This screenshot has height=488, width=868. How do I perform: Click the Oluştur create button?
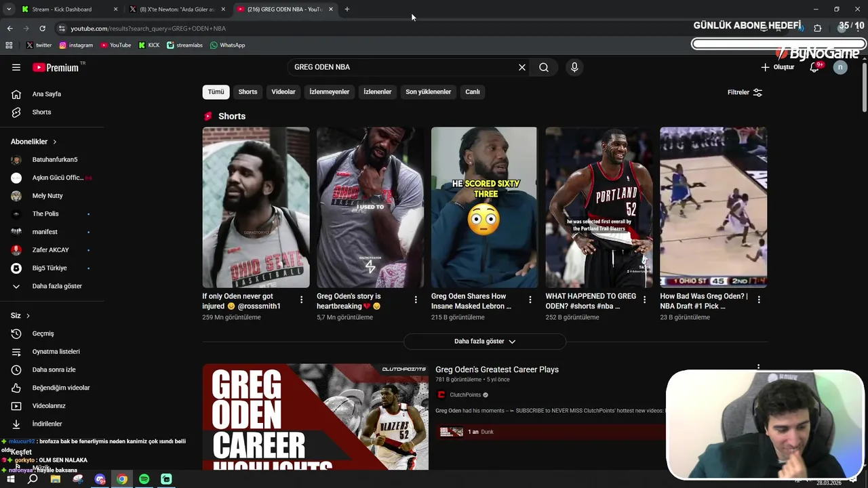[x=777, y=67]
